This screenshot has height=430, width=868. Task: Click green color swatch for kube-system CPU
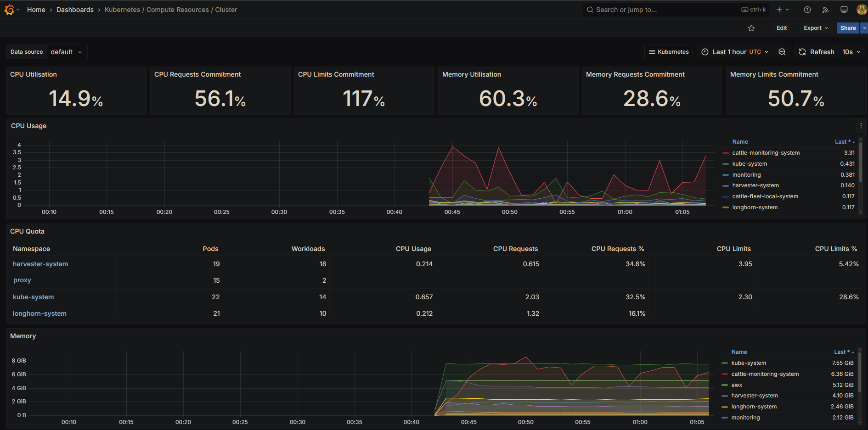[x=726, y=164]
